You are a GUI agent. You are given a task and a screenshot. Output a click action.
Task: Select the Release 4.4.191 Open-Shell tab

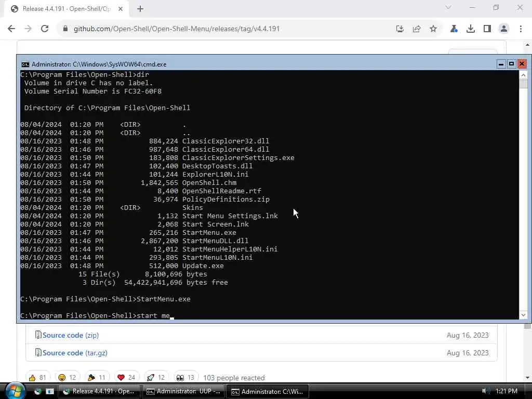pos(66,9)
